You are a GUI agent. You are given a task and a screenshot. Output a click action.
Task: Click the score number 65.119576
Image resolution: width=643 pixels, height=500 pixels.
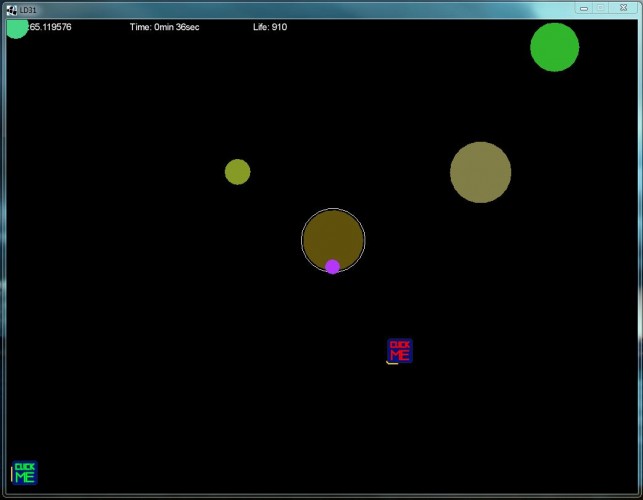(x=50, y=27)
